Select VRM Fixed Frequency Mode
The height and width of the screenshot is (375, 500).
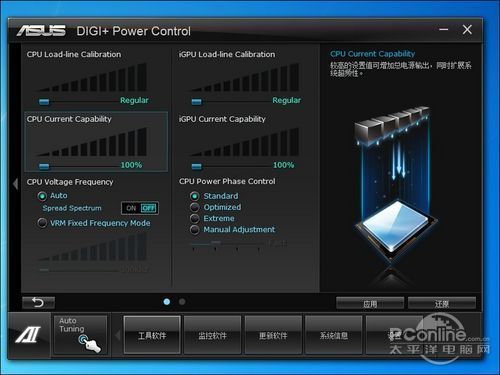click(42, 223)
